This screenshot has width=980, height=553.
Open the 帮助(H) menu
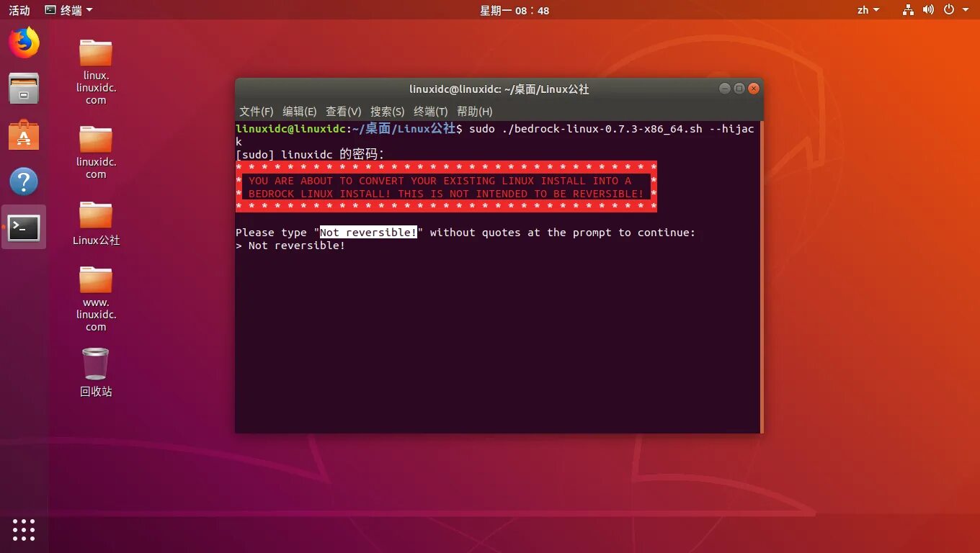[475, 112]
